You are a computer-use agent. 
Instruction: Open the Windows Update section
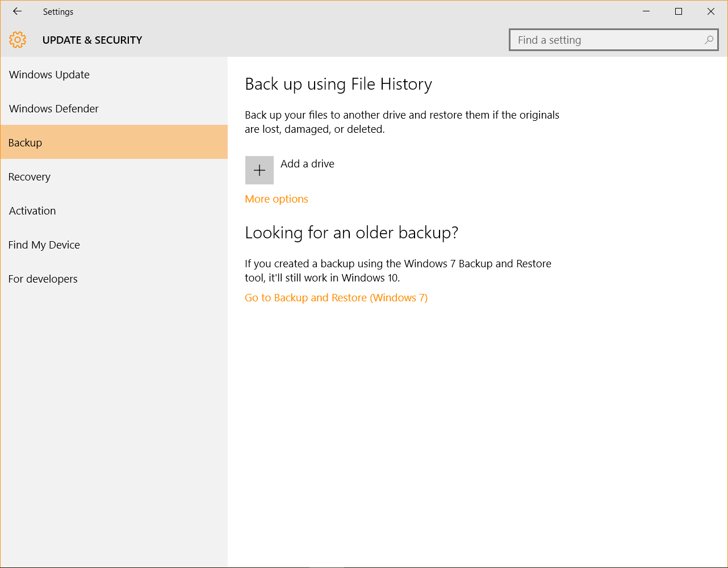(x=114, y=74)
